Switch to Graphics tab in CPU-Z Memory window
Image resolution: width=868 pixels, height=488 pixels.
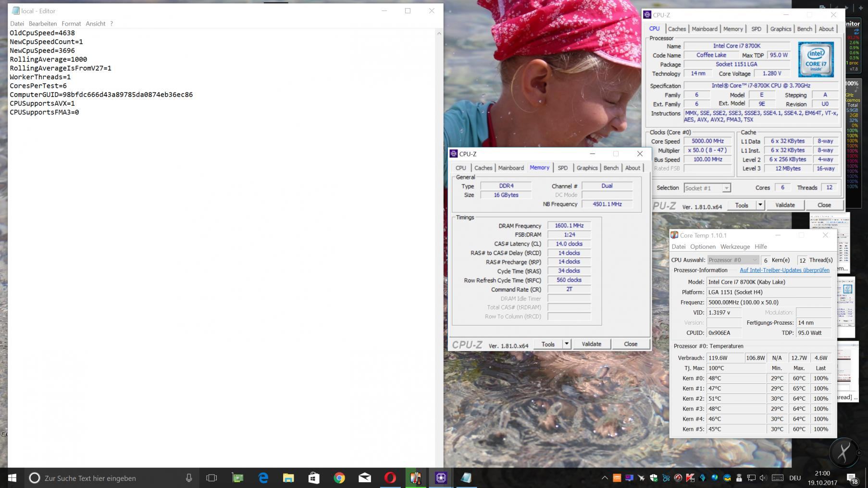pyautogui.click(x=587, y=168)
